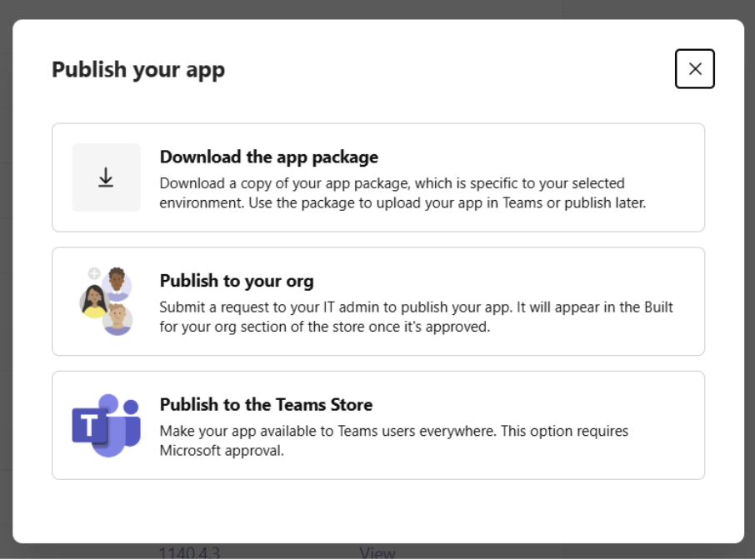
Task: Click the 'Publish your app' dialog title
Action: (x=138, y=69)
